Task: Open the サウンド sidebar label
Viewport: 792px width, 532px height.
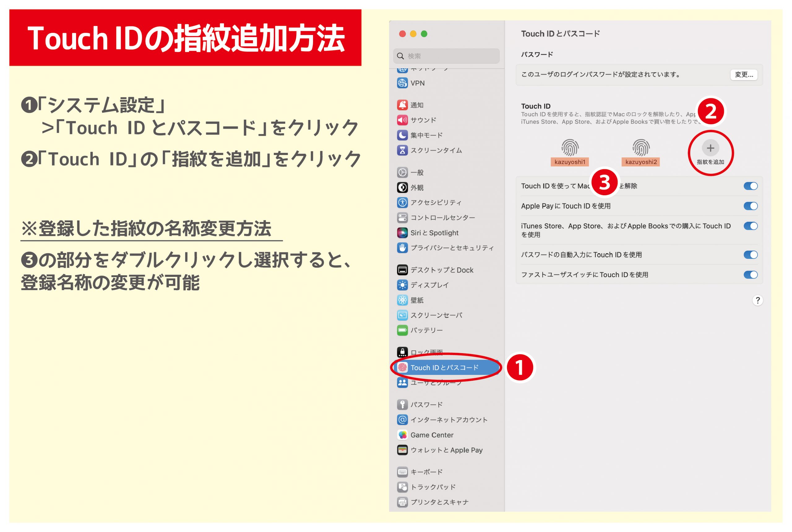Action: point(423,120)
